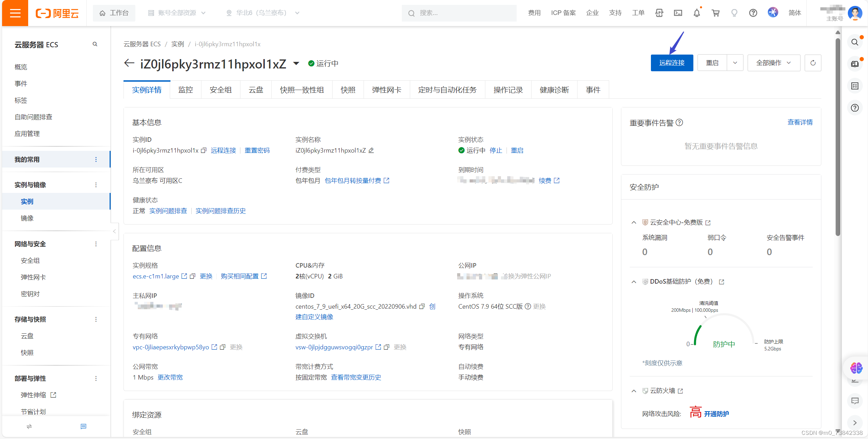Viewport: 868px width, 439px height.
Task: Click sidebar bottom switch arrows icon
Action: [29, 426]
